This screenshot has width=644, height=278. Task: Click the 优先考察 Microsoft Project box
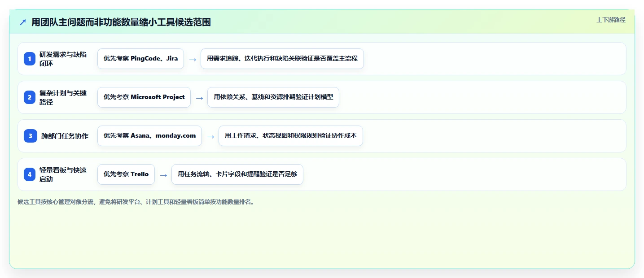[144, 97]
